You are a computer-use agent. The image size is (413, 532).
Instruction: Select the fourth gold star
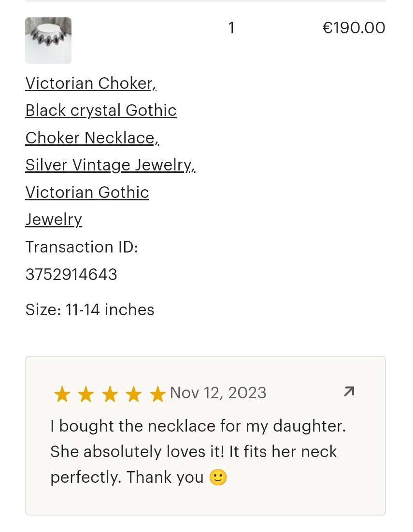[x=133, y=393]
